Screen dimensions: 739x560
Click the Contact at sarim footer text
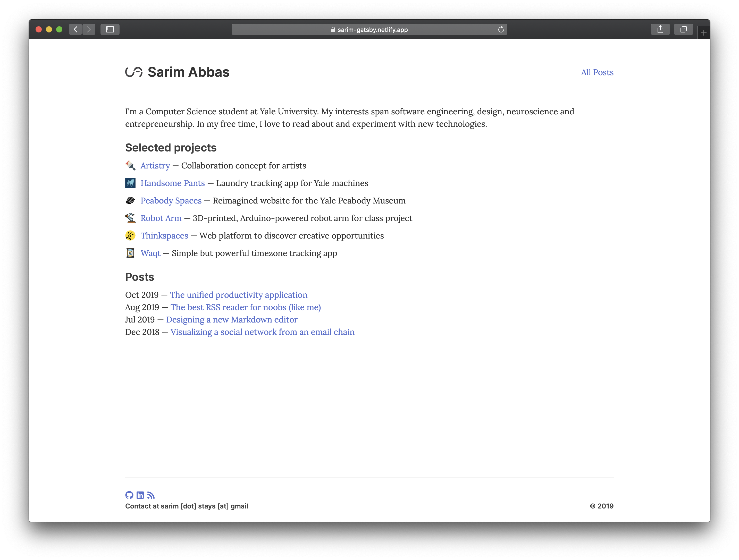186,506
